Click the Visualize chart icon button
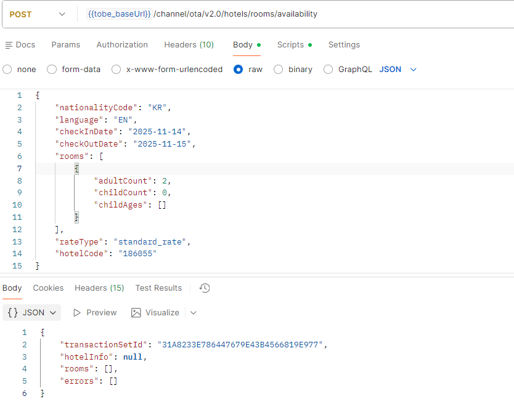Screen dimensions: 514x420 [155, 313]
